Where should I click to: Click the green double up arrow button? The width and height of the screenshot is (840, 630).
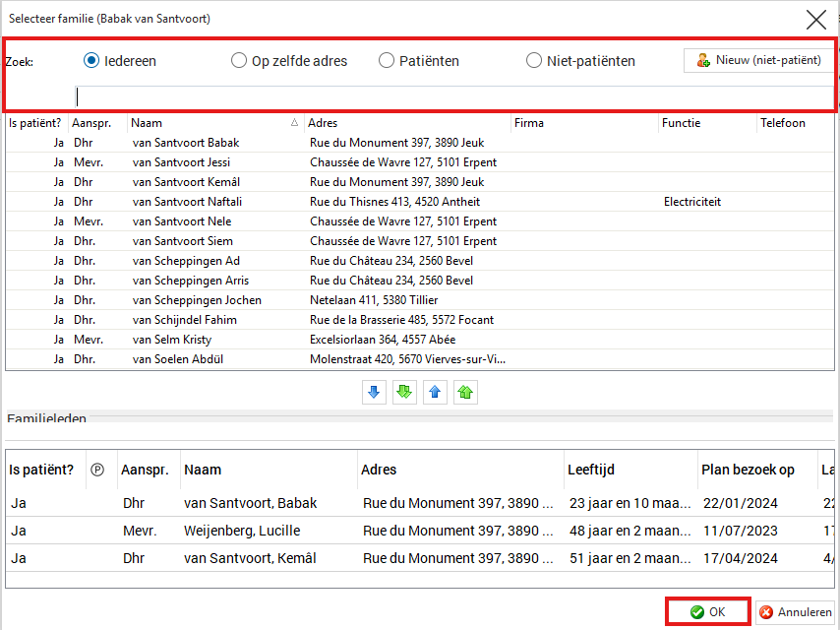pos(465,392)
